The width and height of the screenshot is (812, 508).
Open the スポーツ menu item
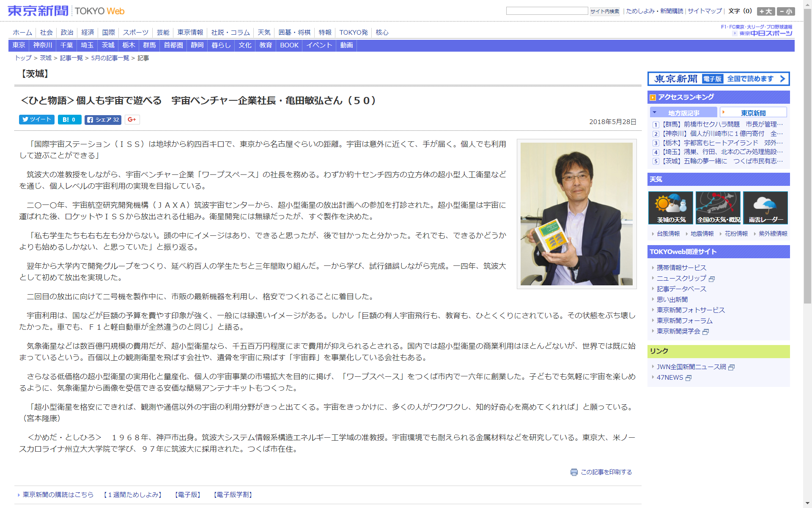[x=135, y=33]
